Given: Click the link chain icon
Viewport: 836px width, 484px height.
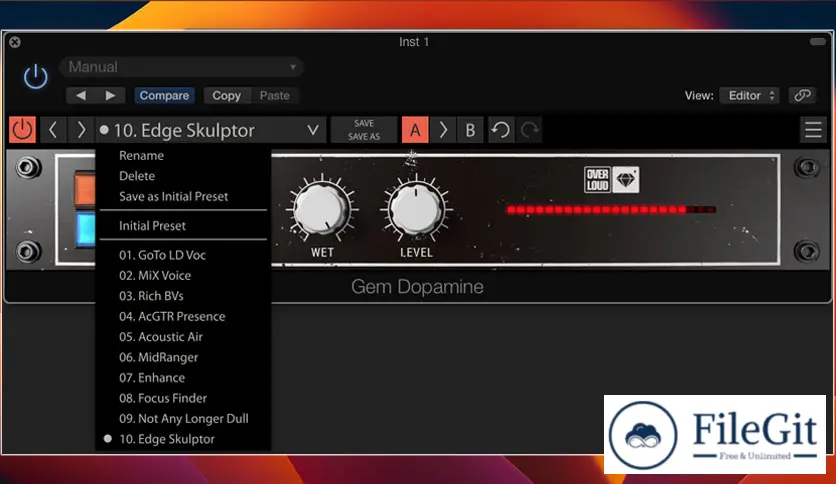Looking at the screenshot, I should click(x=802, y=95).
